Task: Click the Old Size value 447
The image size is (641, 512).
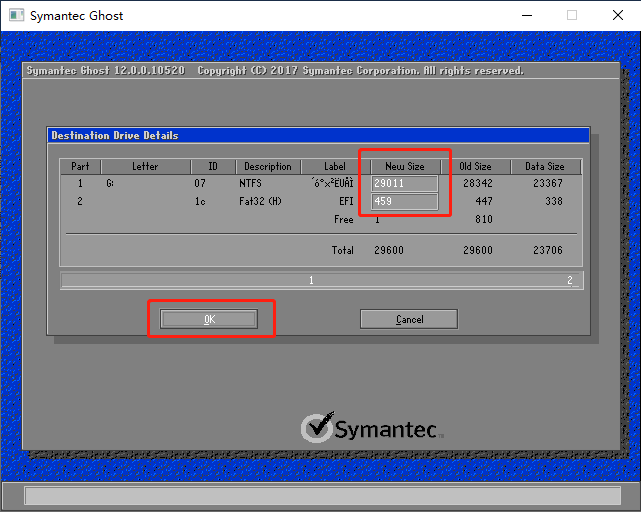Action: (x=484, y=201)
